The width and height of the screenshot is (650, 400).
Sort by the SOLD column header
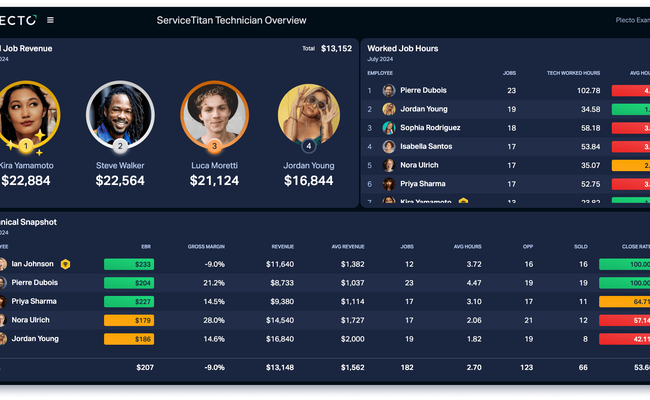pos(581,247)
